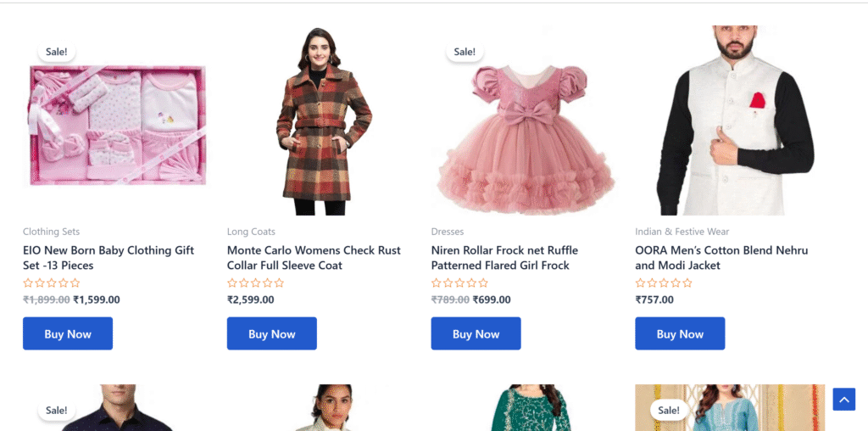Click the Sale badge on the pink frock

coord(465,52)
